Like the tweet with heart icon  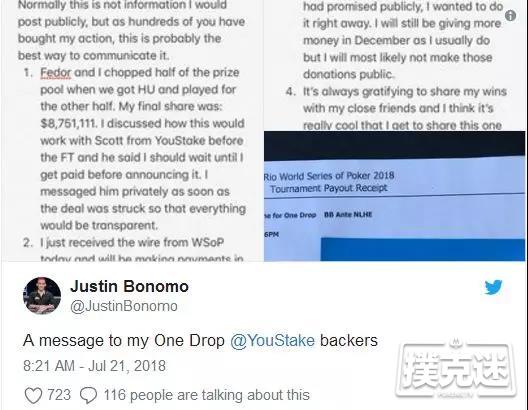pyautogui.click(x=33, y=395)
